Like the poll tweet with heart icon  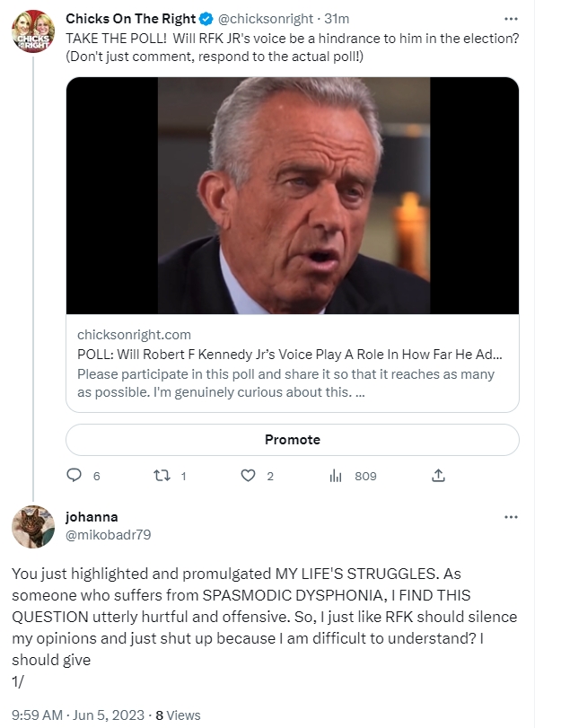[x=249, y=476]
